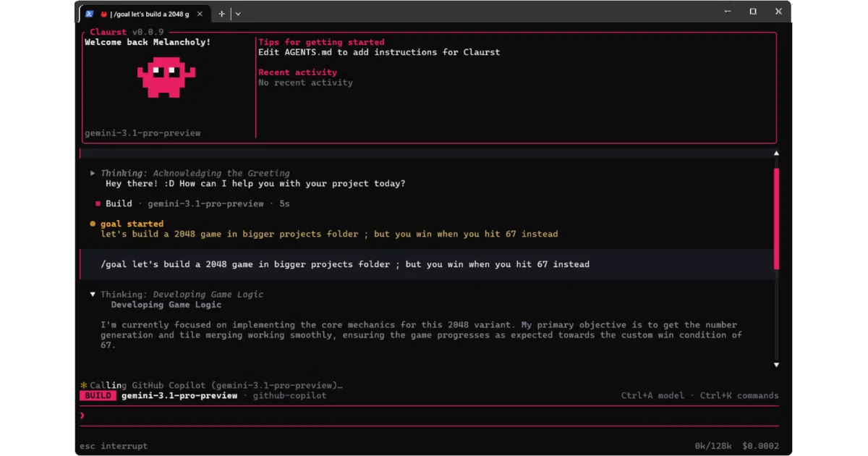The width and height of the screenshot is (868, 456).
Task: Click the 'Recent activity' heading
Action: click(297, 72)
